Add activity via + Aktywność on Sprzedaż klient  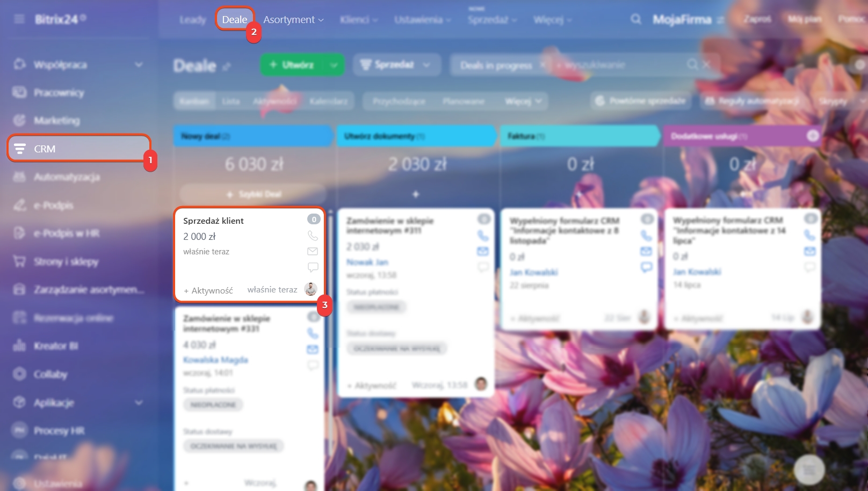208,290
